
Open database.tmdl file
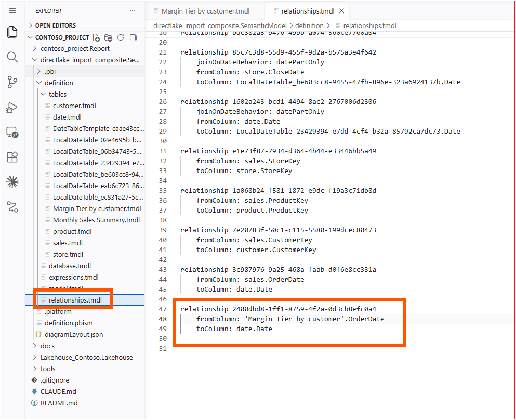pos(70,266)
